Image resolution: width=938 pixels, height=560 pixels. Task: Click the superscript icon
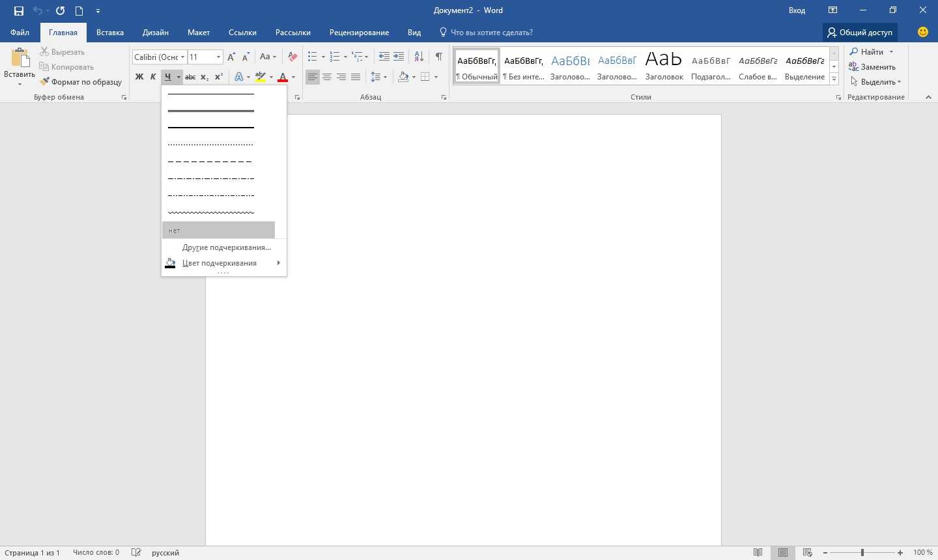[219, 77]
